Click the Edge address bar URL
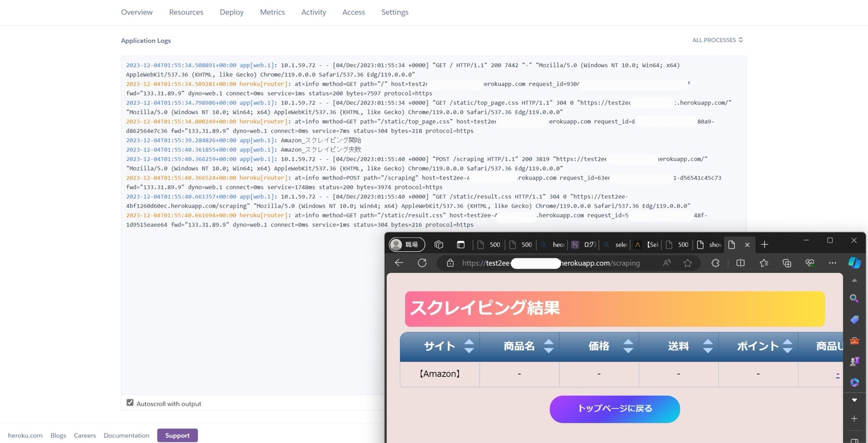This screenshot has height=443, width=868. coord(551,263)
